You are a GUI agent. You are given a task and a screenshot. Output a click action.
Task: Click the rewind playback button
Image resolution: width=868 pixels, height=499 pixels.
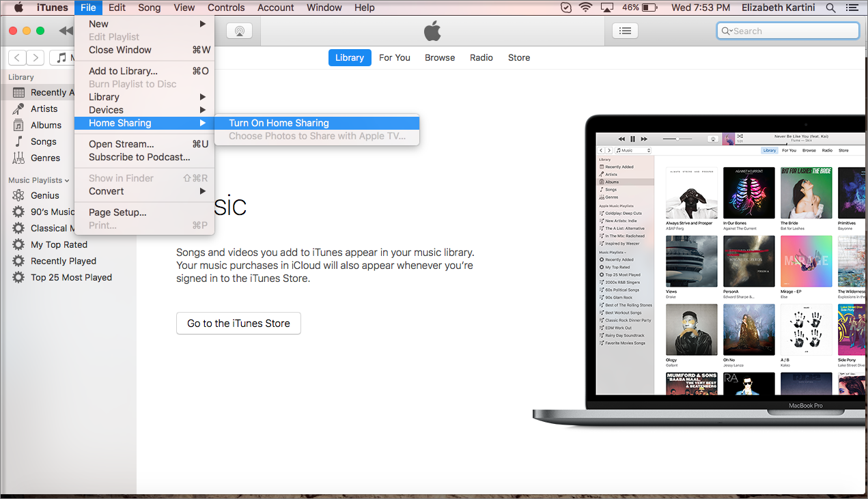tap(66, 31)
